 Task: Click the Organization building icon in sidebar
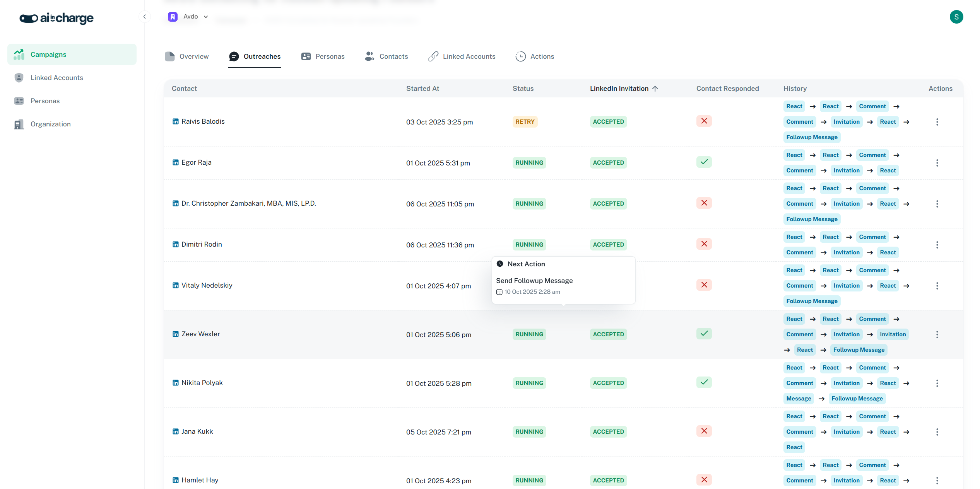[x=19, y=124]
